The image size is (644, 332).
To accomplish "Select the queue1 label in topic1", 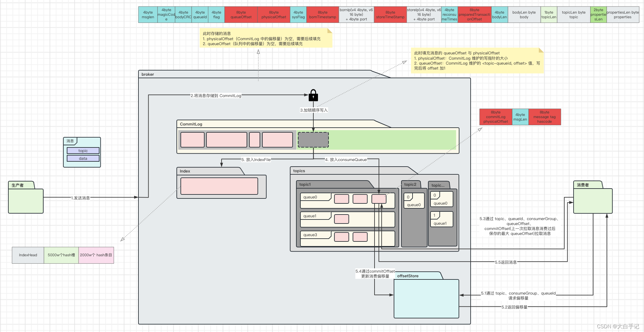I will [x=310, y=216].
